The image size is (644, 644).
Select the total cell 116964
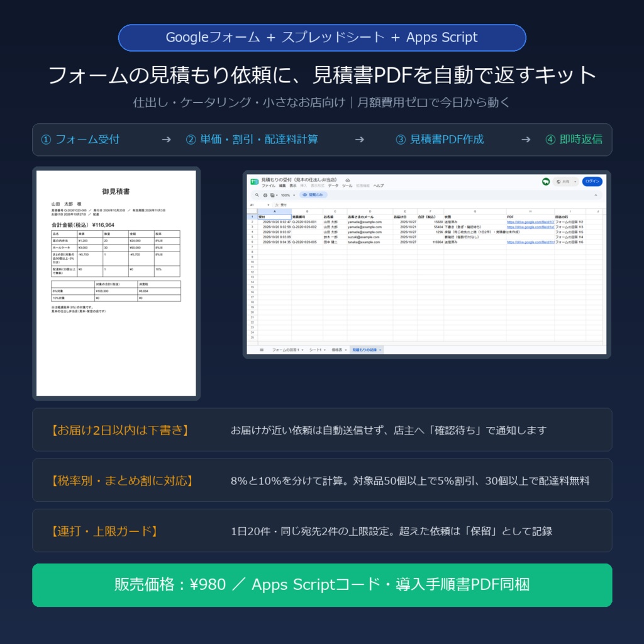[x=430, y=242]
